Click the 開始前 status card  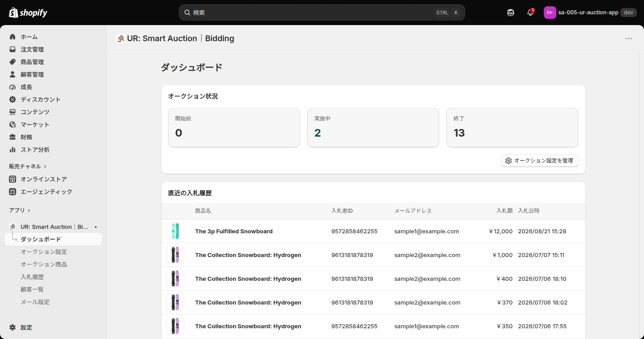point(234,128)
